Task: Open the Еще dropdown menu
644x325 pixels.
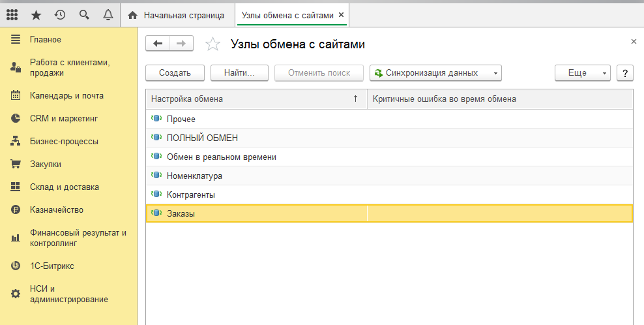Action: tap(583, 73)
